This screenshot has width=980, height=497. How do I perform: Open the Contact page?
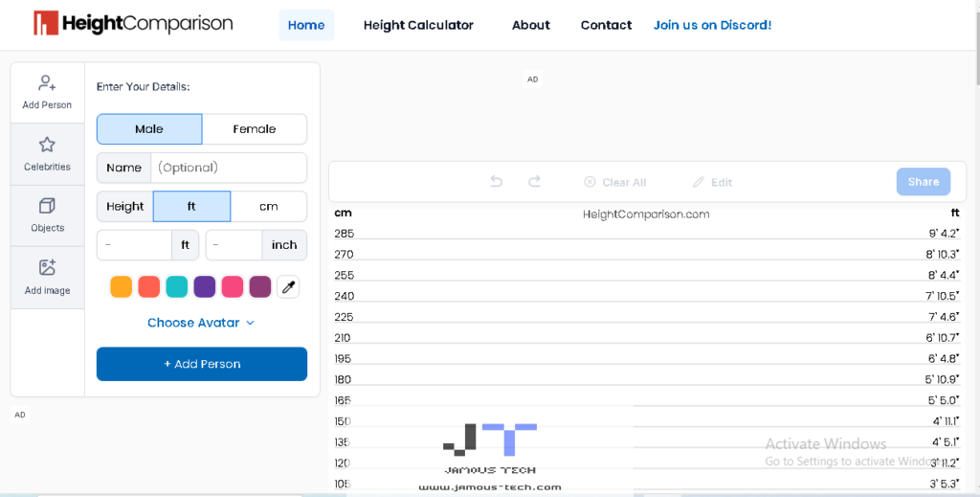coord(606,25)
